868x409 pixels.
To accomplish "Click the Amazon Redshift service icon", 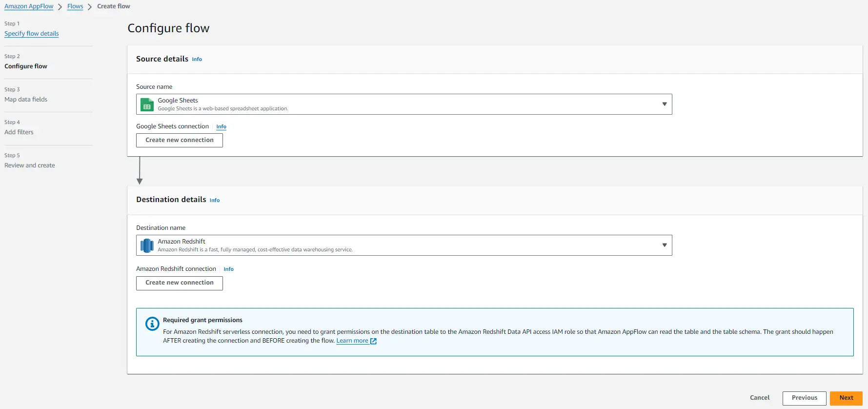I will tap(147, 245).
